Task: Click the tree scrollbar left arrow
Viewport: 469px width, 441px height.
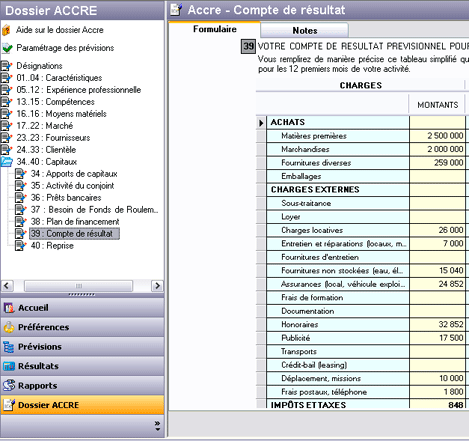Action: 7,286
